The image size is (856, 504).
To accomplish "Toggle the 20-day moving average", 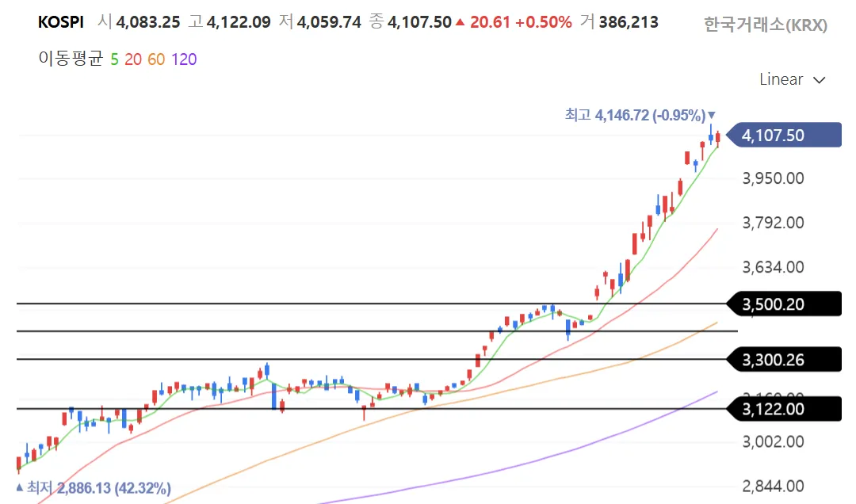I will coord(132,59).
